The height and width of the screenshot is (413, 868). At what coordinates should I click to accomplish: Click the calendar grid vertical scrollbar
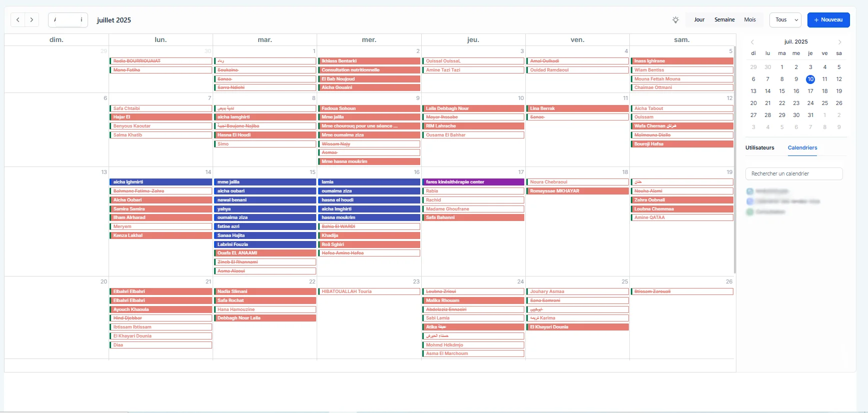tap(734, 160)
